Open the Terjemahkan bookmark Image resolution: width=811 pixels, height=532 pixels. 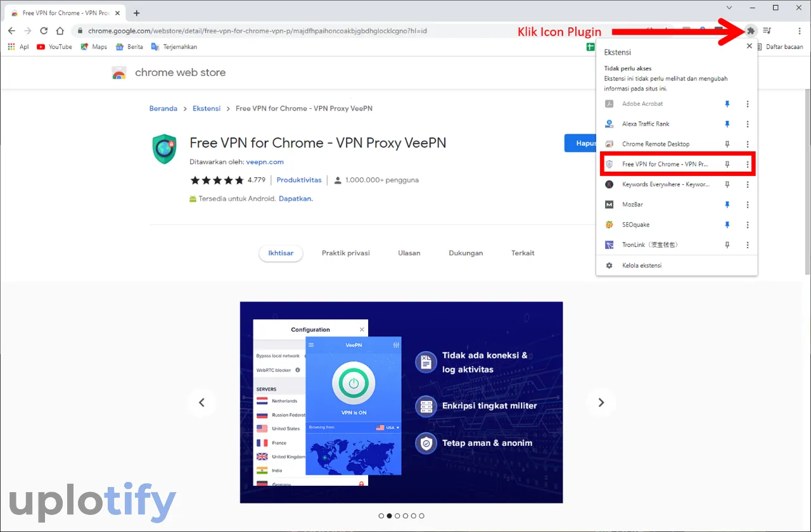point(174,47)
